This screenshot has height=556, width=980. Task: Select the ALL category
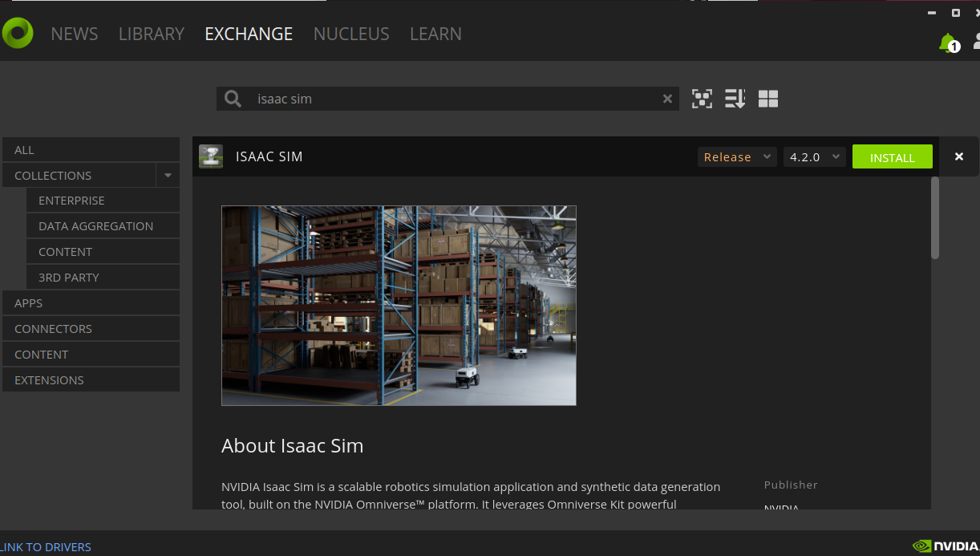[91, 150]
